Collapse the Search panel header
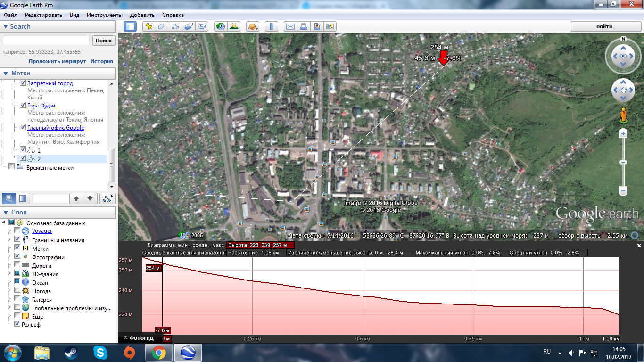 point(58,26)
